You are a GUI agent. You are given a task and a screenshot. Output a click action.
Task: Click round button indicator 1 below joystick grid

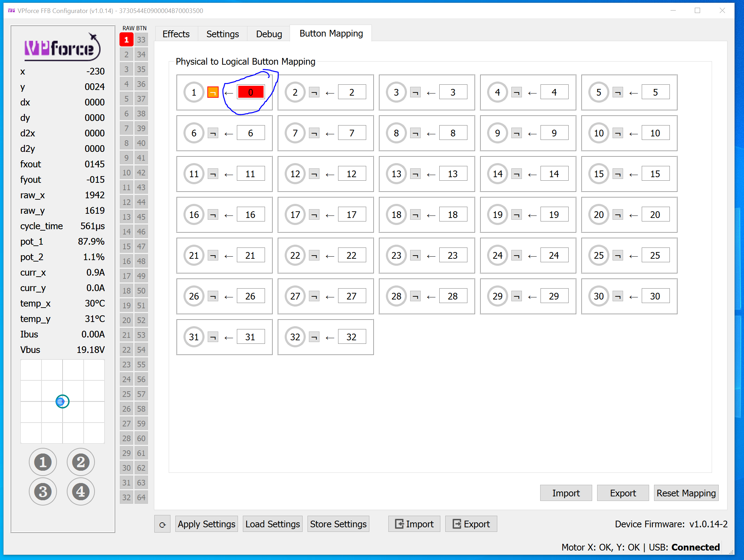click(x=43, y=462)
